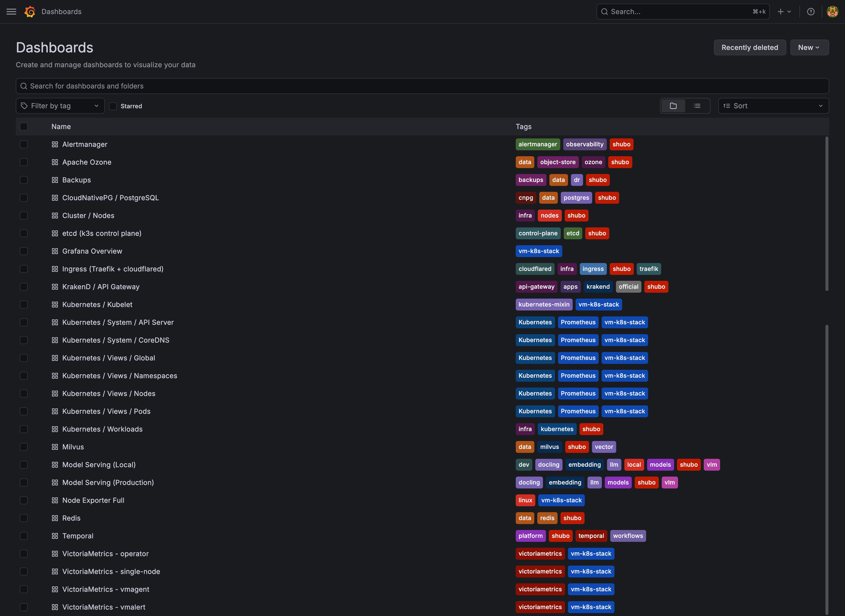The image size is (845, 616).
Task: Select the Kubernetes / System / CoreDNS checkbox
Action: pos(24,340)
